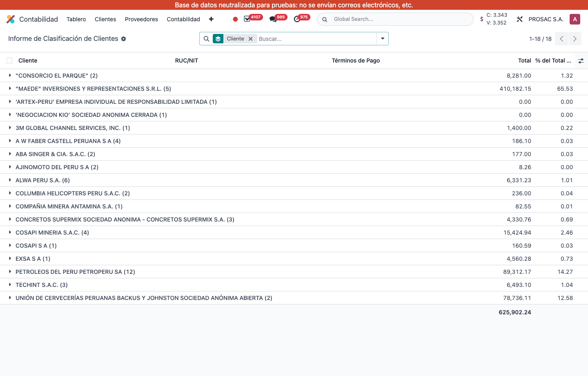This screenshot has height=376, width=588.
Task: Click the group-by layers icon in the Cliente facet
Action: click(218, 39)
